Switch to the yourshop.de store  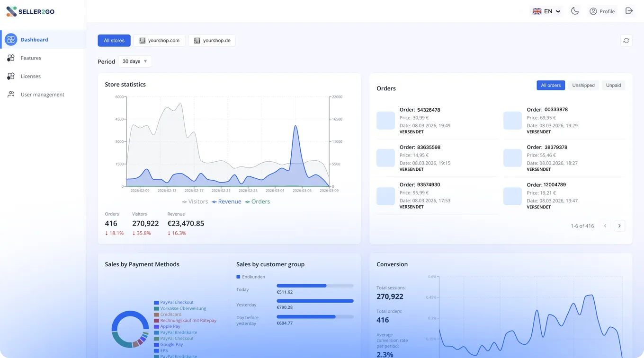(212, 41)
